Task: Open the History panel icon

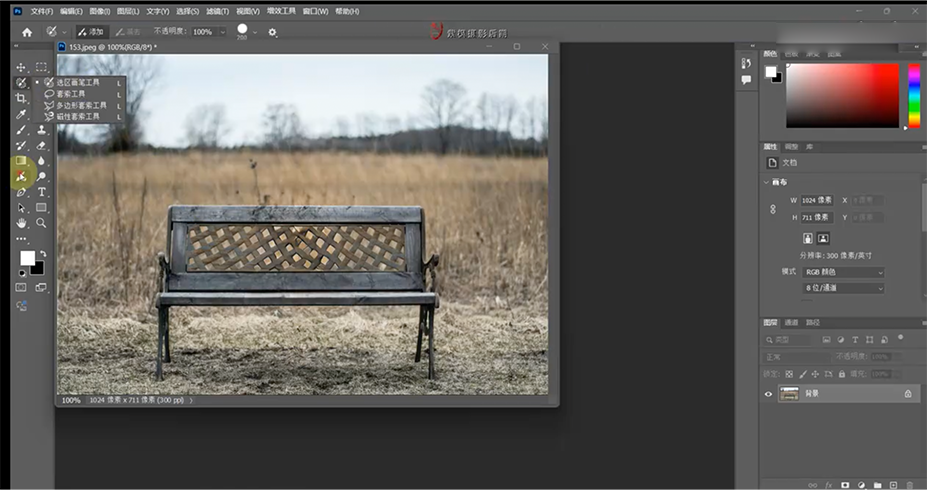Action: click(746, 63)
